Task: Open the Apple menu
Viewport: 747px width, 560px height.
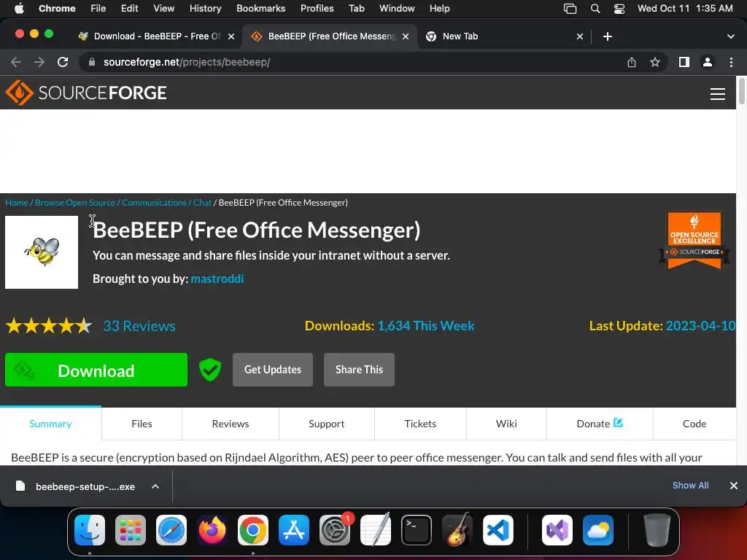Action: click(18, 8)
